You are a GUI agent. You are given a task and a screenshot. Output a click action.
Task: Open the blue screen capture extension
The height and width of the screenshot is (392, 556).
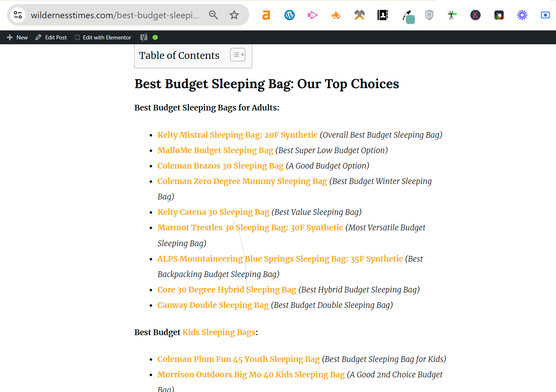[545, 15]
